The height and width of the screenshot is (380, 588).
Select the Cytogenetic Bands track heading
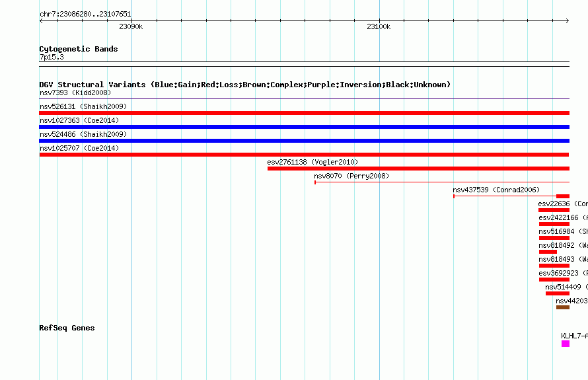(x=79, y=49)
